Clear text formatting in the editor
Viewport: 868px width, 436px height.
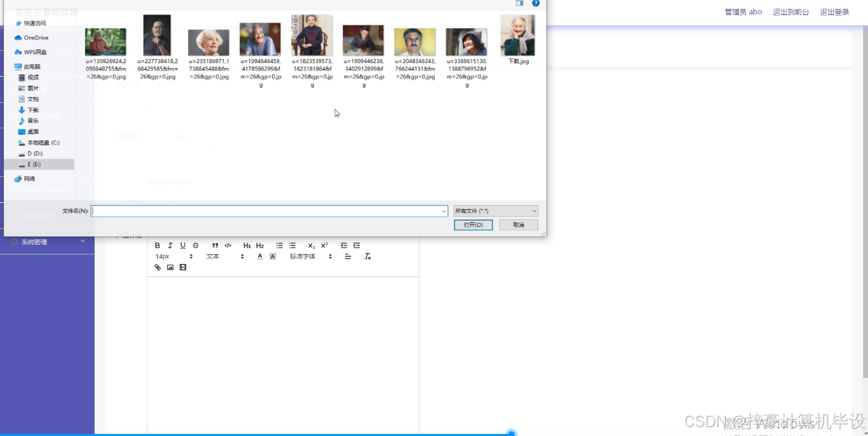[367, 256]
